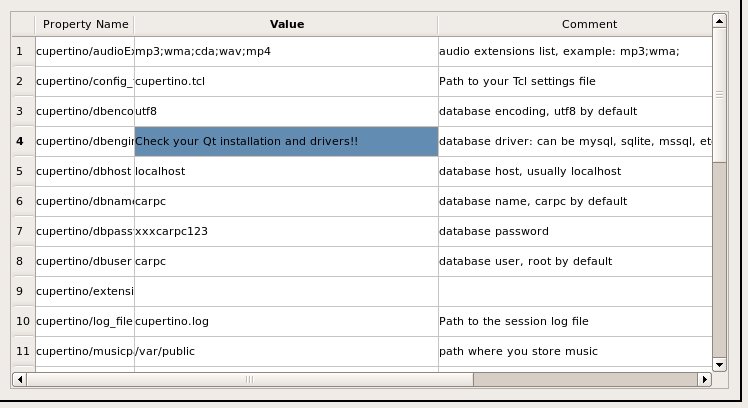Select the 'Check your Qt installation' value cell
Screen dimensions: 748x408
[286, 141]
